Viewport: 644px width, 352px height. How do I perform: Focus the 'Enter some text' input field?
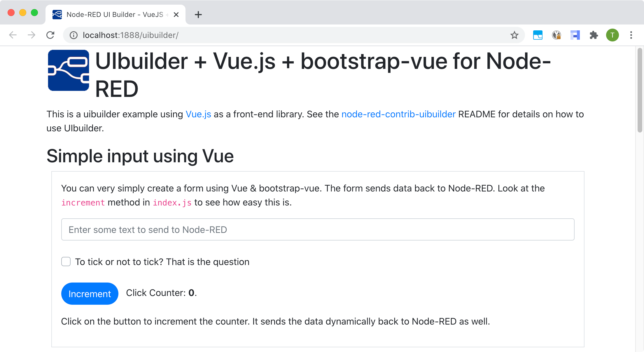(x=318, y=229)
